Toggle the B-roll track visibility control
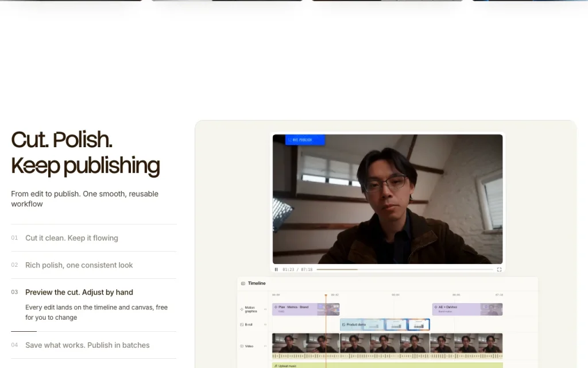 tap(265, 324)
